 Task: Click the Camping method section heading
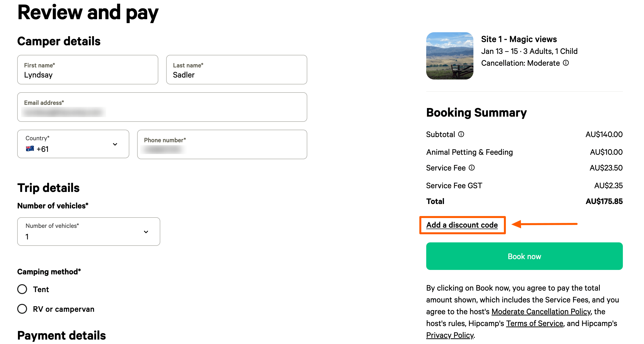click(49, 271)
